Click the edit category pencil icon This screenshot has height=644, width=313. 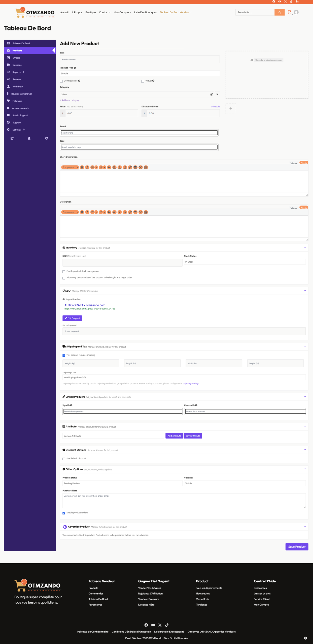click(x=212, y=95)
